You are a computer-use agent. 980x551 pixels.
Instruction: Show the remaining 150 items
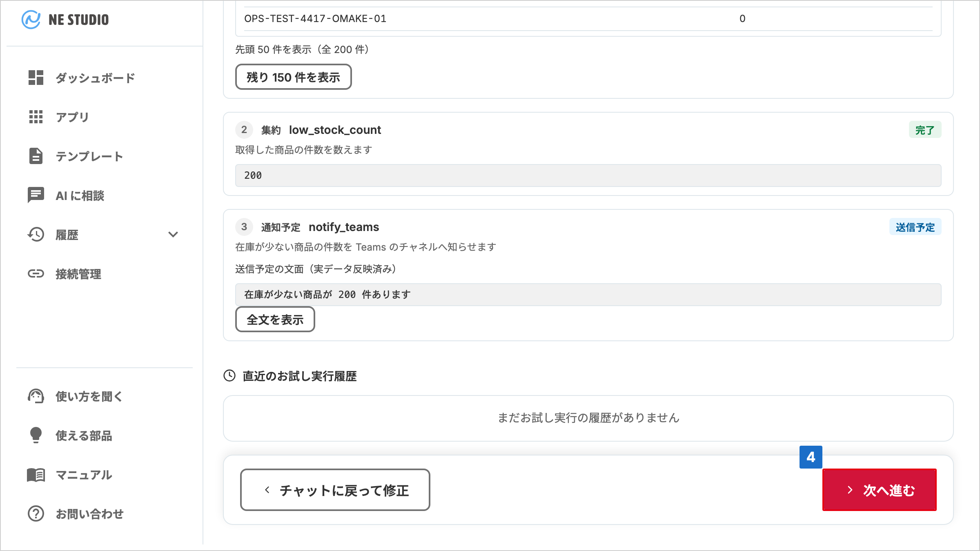click(293, 77)
